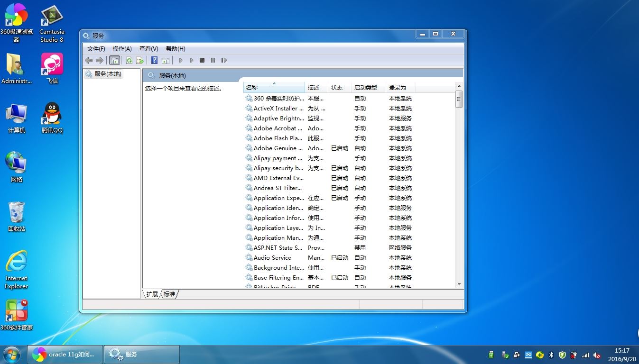Select the Background Intelligent Transfer service
This screenshot has width=639, height=364.
pyautogui.click(x=329, y=268)
